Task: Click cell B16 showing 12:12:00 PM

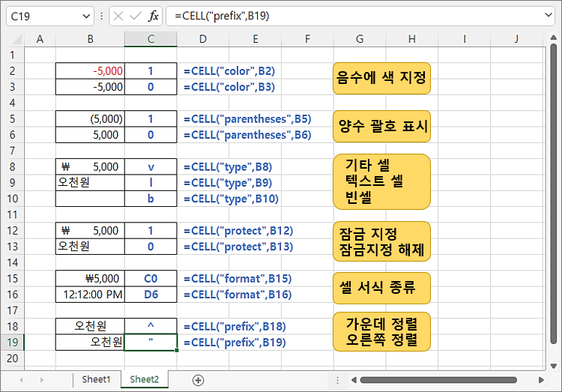Action: [90, 295]
